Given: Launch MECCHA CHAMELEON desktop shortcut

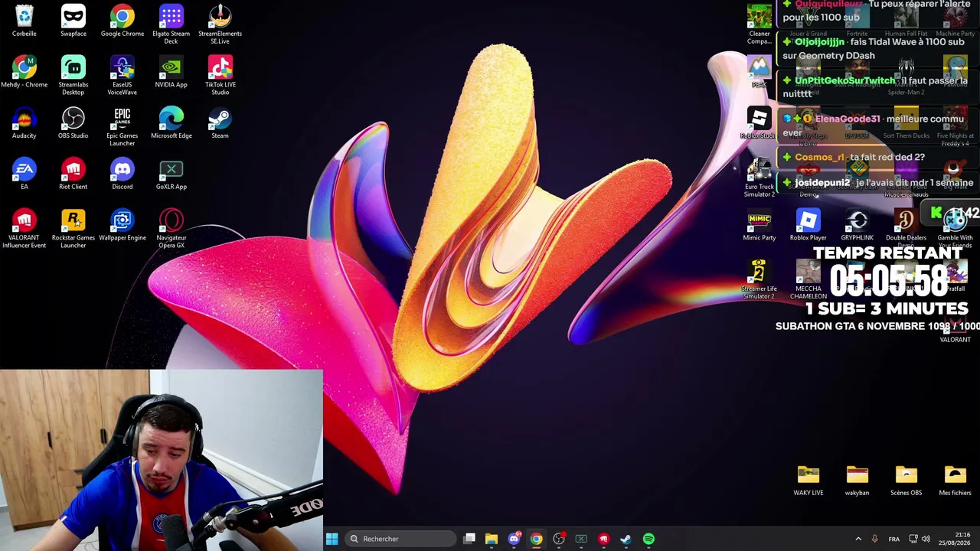Looking at the screenshot, I should [808, 280].
